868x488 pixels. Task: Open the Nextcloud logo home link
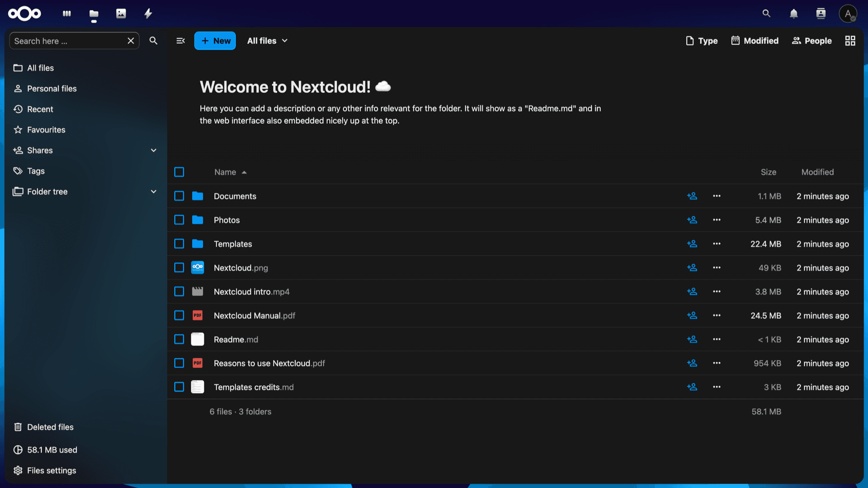pyautogui.click(x=24, y=14)
